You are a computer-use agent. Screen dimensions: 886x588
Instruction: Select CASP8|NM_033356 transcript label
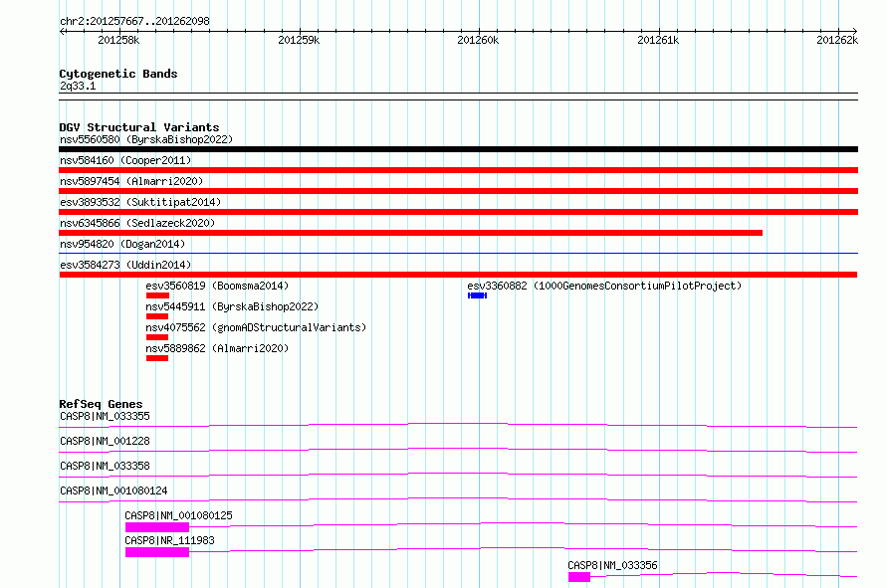pyautogui.click(x=612, y=565)
